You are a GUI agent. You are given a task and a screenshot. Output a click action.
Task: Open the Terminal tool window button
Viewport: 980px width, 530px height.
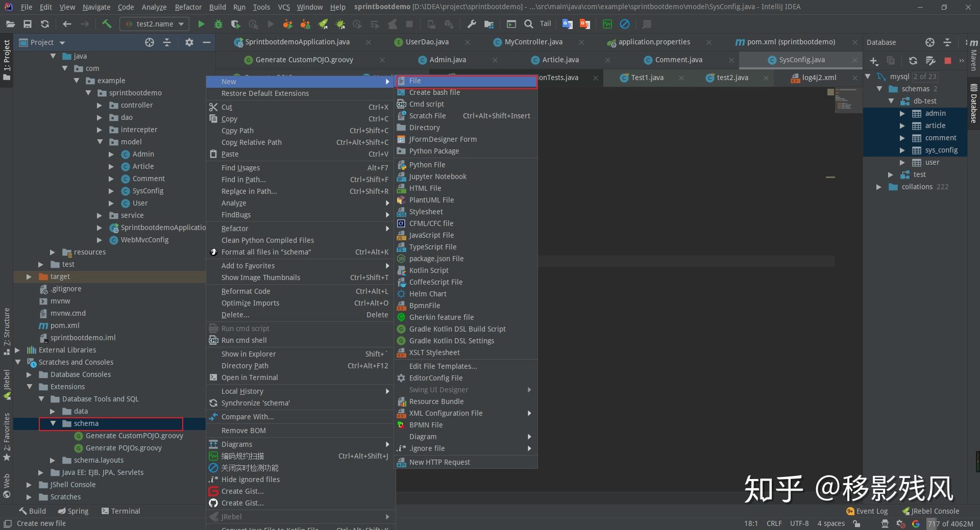point(120,511)
